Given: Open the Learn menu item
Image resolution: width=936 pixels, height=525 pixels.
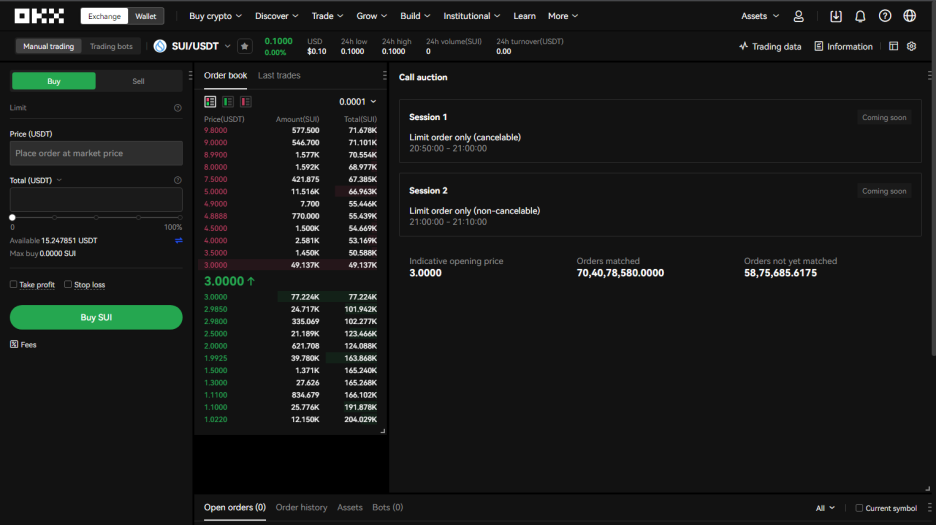Looking at the screenshot, I should (524, 16).
